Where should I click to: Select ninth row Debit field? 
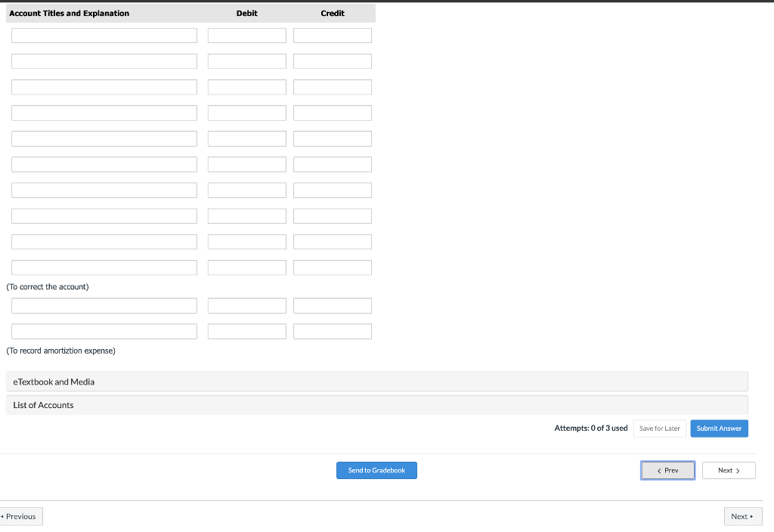pyautogui.click(x=247, y=242)
